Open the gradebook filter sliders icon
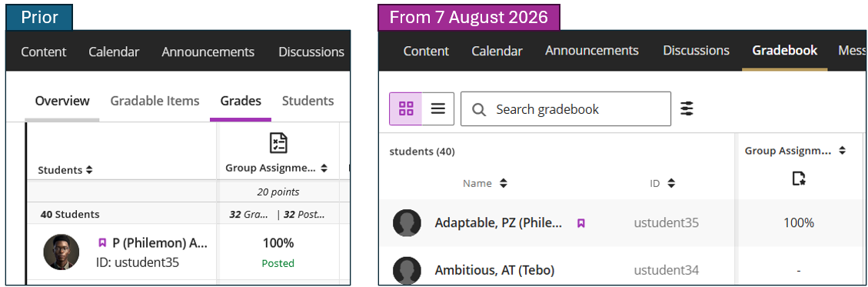Viewport: 868px width, 287px height. point(687,108)
